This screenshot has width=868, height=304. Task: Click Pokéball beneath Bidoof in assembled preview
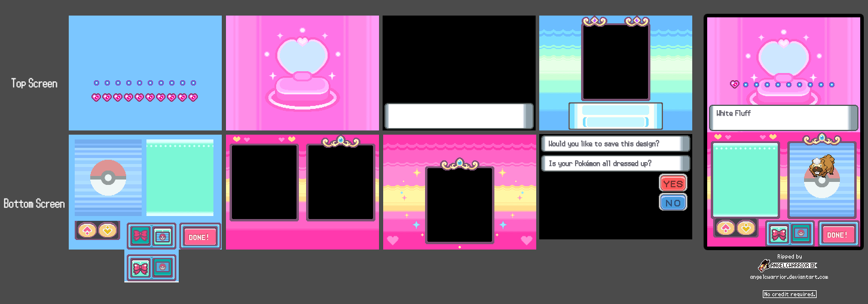(x=821, y=181)
